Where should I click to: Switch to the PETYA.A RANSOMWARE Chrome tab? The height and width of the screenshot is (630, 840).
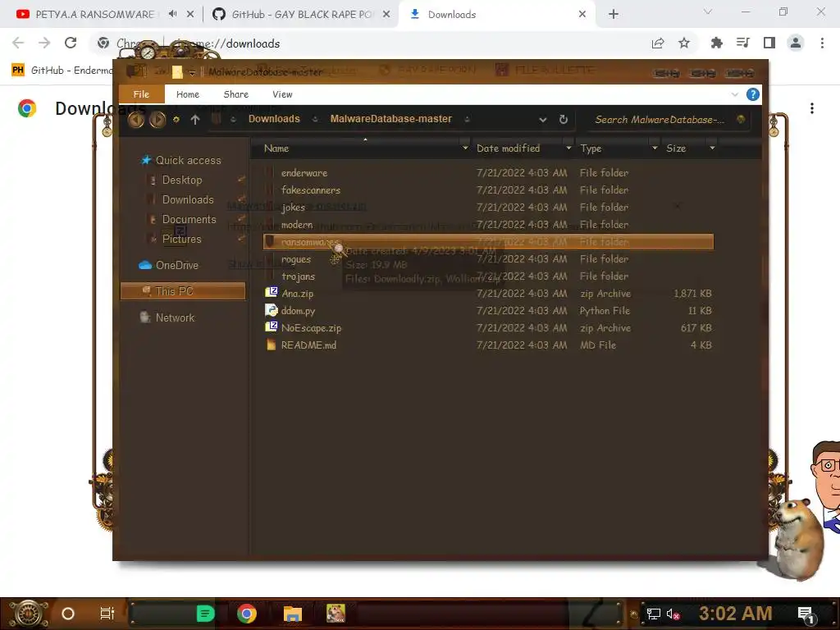pos(94,15)
